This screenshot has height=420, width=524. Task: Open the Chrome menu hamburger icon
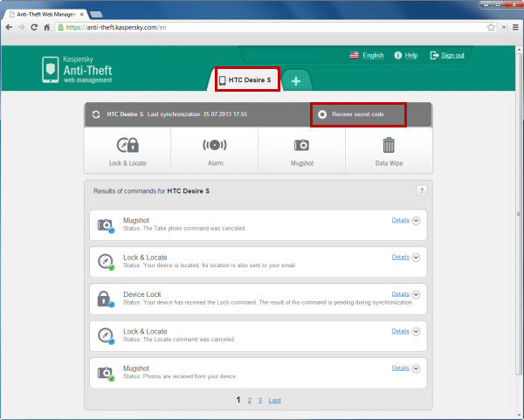click(x=515, y=27)
